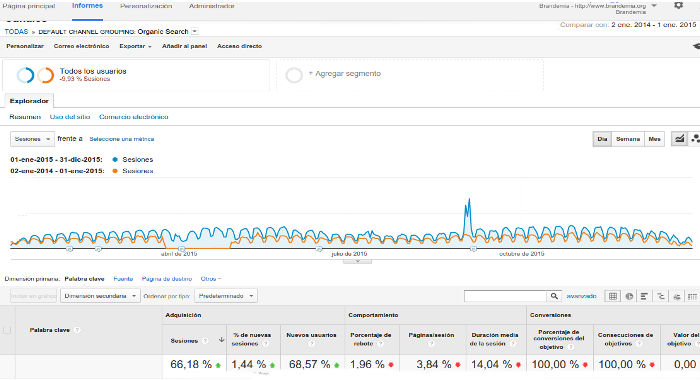Click the annotation marker near abril de 2015
Image resolution: width=700 pixels, height=380 pixels.
pyautogui.click(x=181, y=249)
